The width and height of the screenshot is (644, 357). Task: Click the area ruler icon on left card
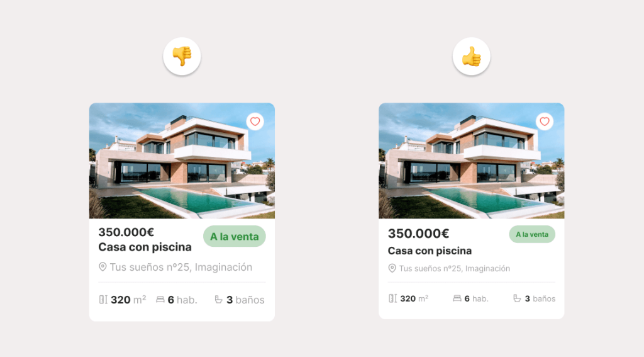click(103, 300)
